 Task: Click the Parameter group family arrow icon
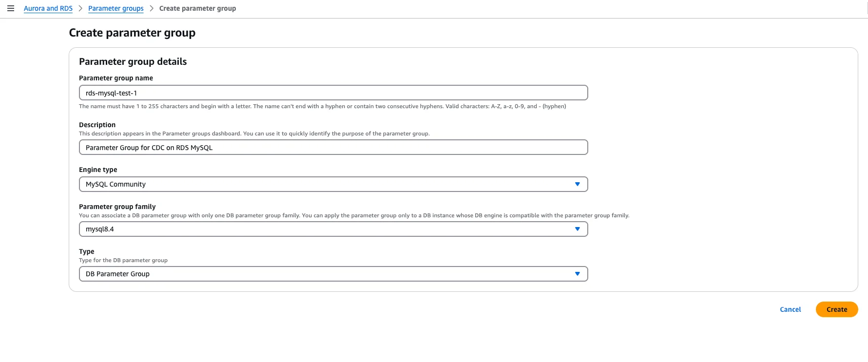click(x=577, y=229)
